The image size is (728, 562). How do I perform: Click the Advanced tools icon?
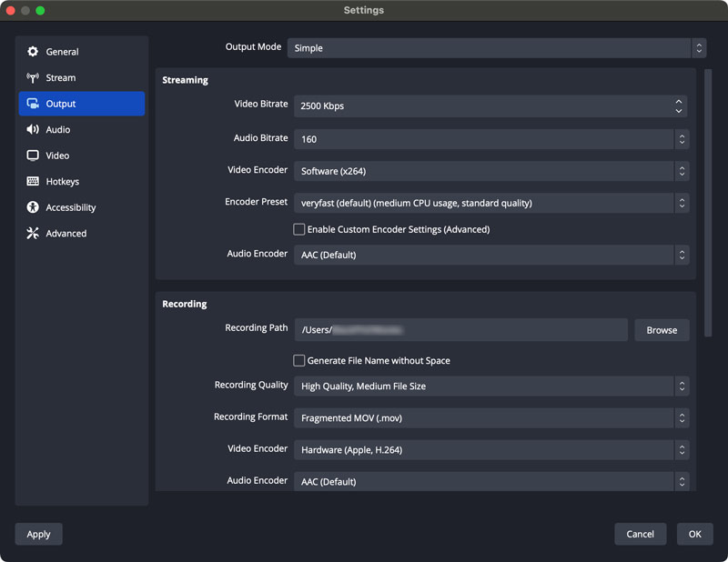(x=33, y=233)
